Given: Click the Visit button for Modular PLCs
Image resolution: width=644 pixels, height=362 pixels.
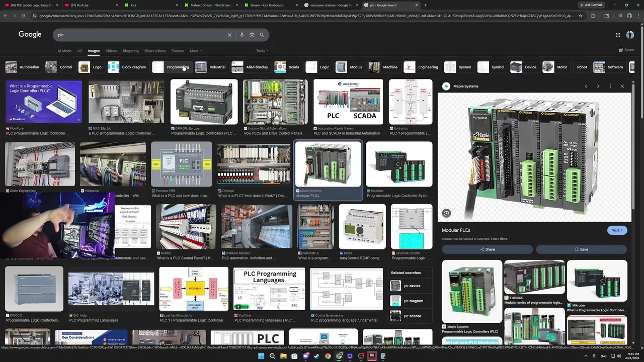Looking at the screenshot, I should (x=617, y=230).
